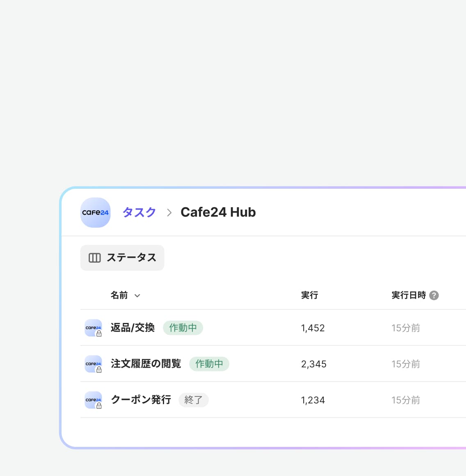This screenshot has width=466, height=476.
Task: Click 終了 badge on クーポン発行 row
Action: 193,400
